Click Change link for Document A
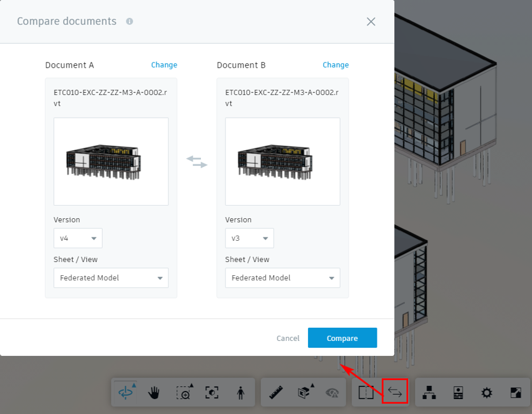Screen dimensions: 532x414 click(164, 65)
